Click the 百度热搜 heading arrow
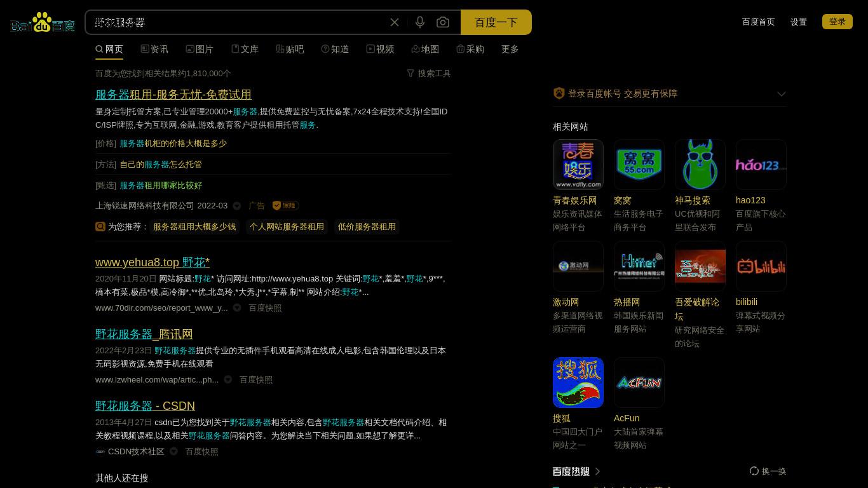 [x=597, y=471]
